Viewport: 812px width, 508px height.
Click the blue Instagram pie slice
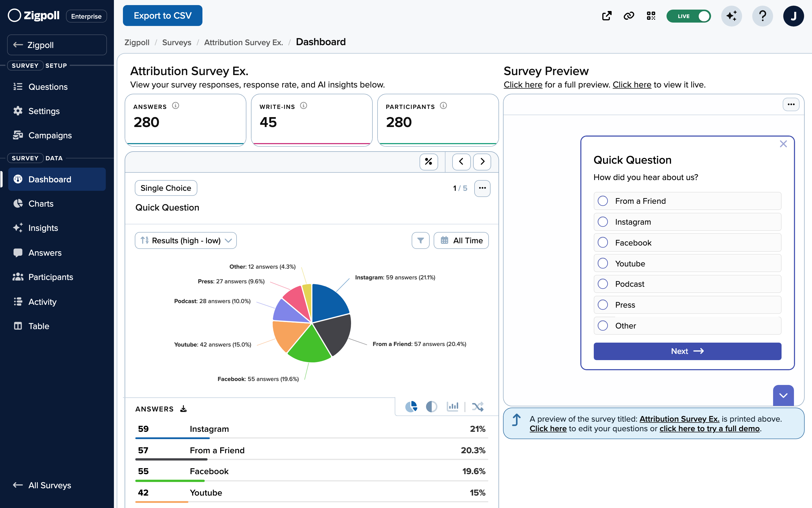[x=330, y=302]
